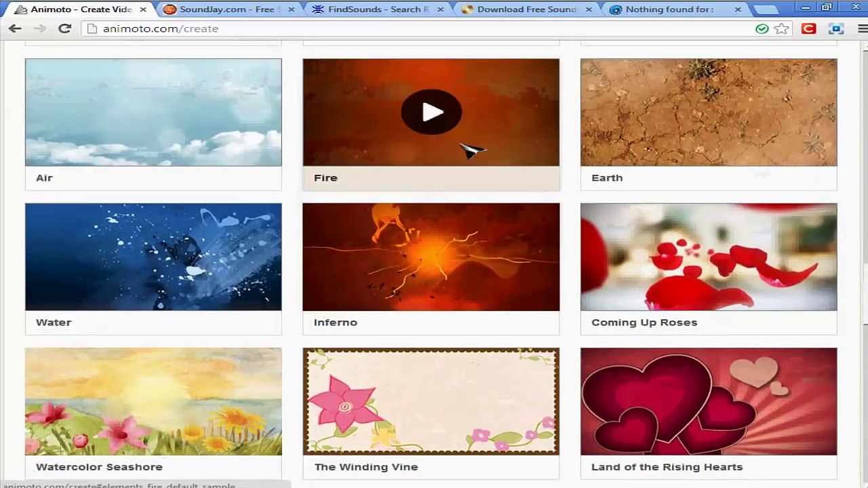The width and height of the screenshot is (868, 488).
Task: Switch to the FindSounds search tab
Action: point(378,9)
